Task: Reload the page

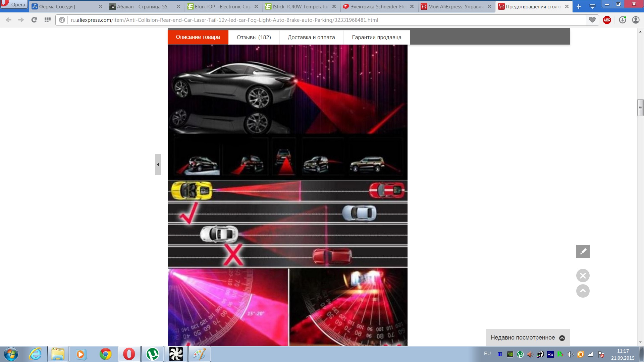Action: [x=34, y=20]
